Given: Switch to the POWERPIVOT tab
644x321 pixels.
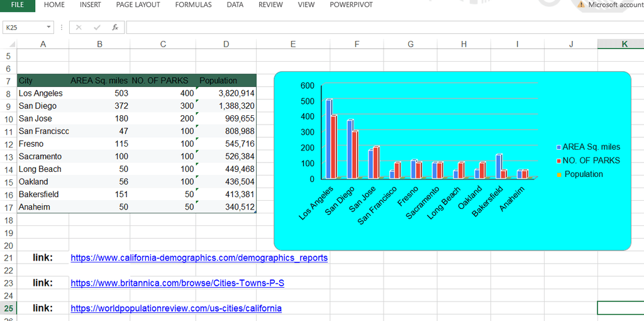Looking at the screenshot, I should pos(351,4).
